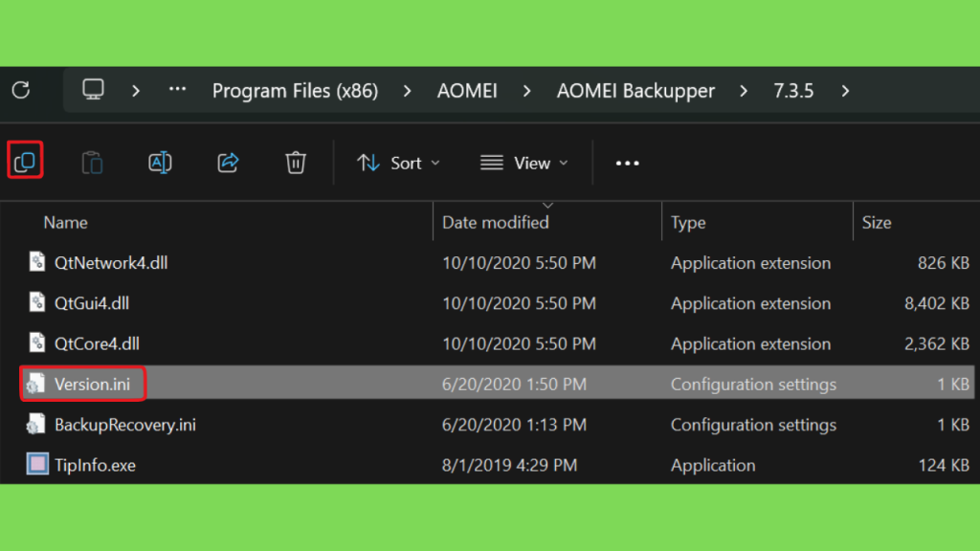
Task: Click the Version.ini file icon
Action: pyautogui.click(x=35, y=384)
